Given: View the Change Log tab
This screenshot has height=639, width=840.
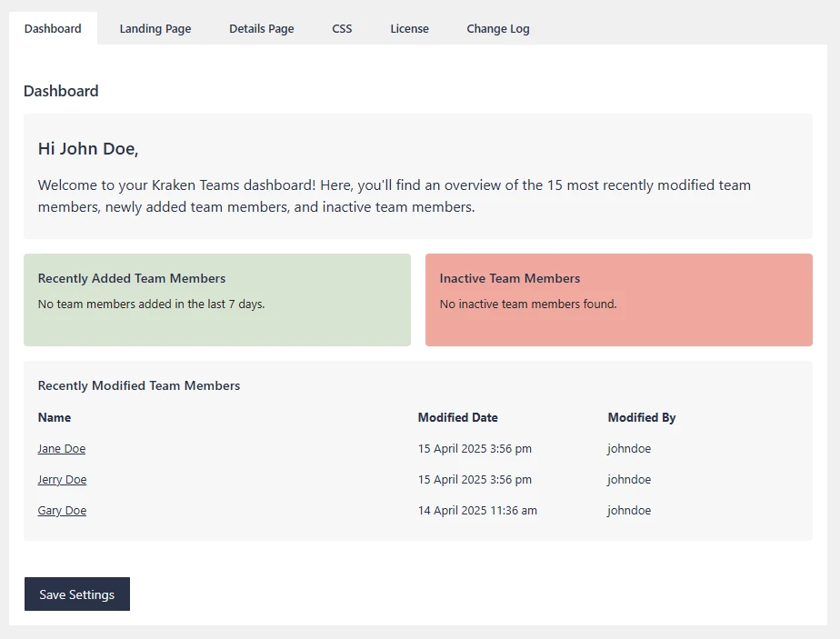Looking at the screenshot, I should [x=497, y=28].
